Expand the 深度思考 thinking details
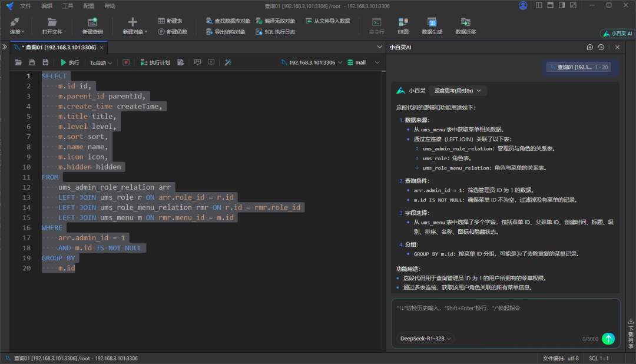 [458, 91]
